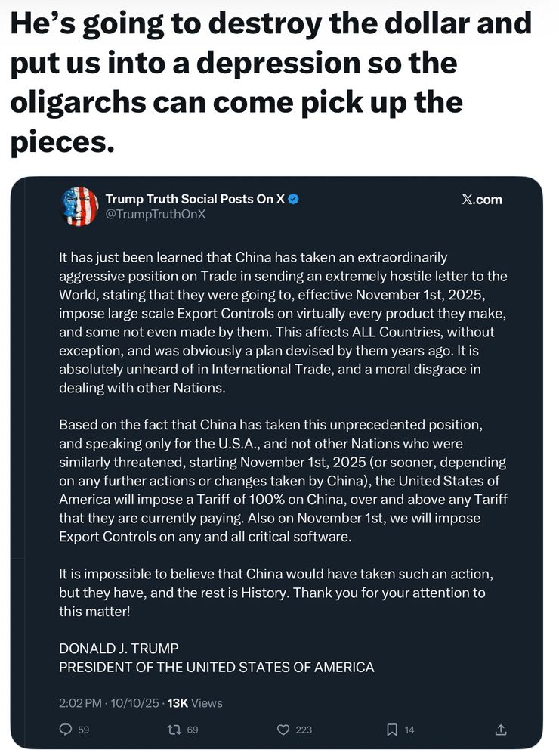Open the Trump Truth Social Posts On X profile name
Viewport: 559px width, 756px height.
(x=195, y=199)
